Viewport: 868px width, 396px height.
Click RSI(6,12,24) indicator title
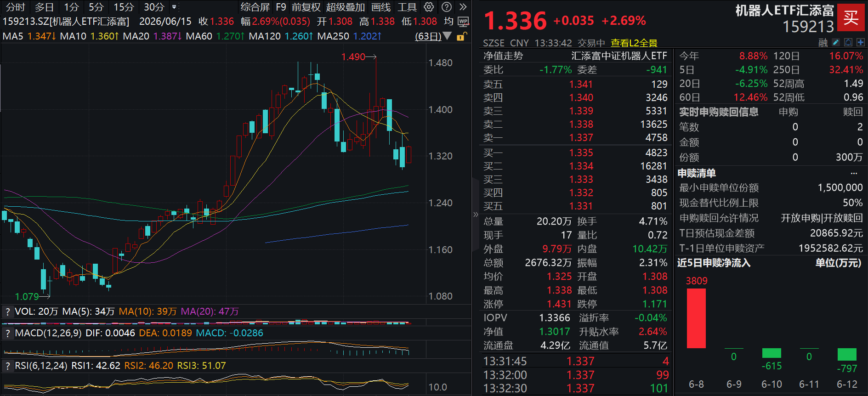(41, 366)
